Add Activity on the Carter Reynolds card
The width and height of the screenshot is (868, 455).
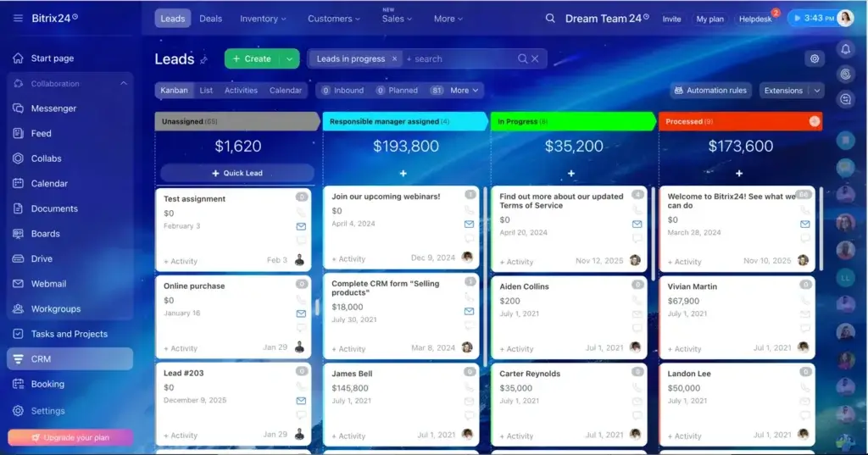coord(516,436)
